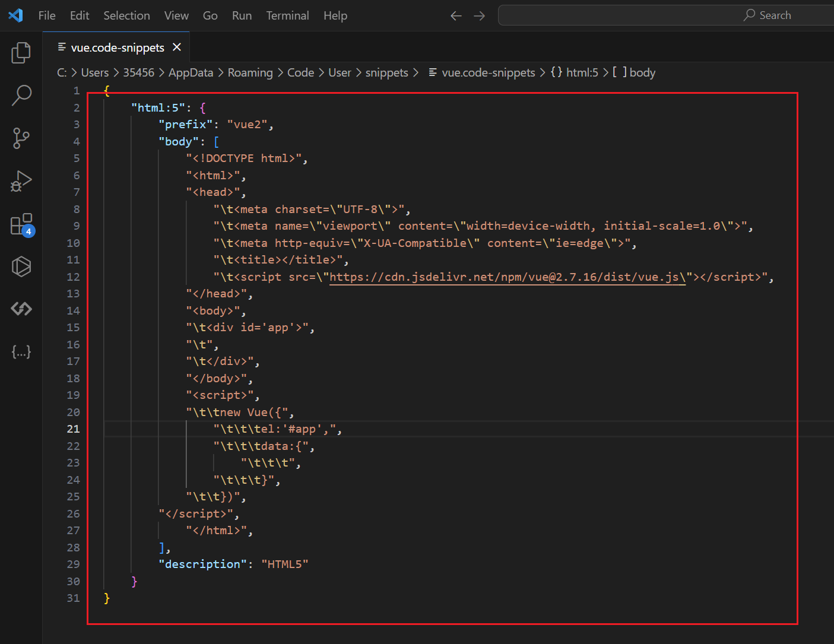Open the Selection menu
The image size is (834, 644).
(x=126, y=15)
